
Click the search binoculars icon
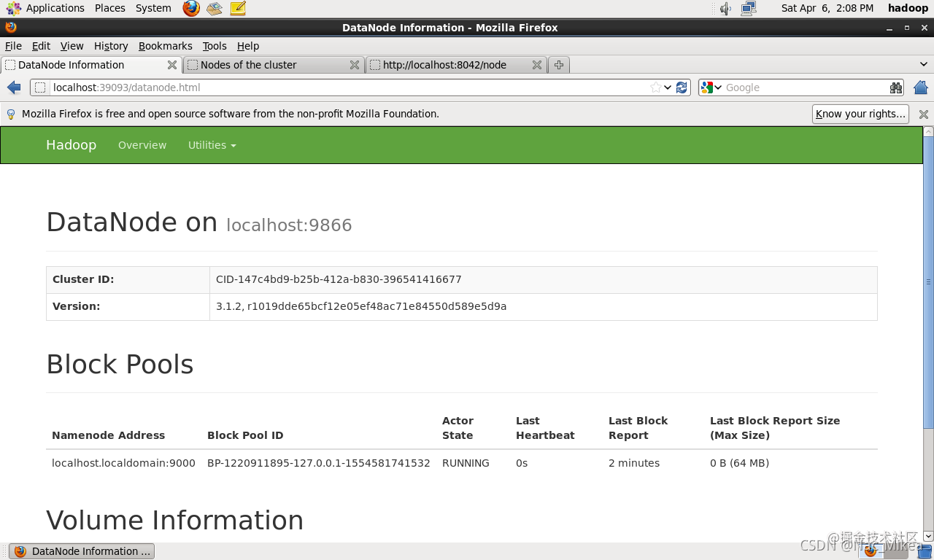896,87
